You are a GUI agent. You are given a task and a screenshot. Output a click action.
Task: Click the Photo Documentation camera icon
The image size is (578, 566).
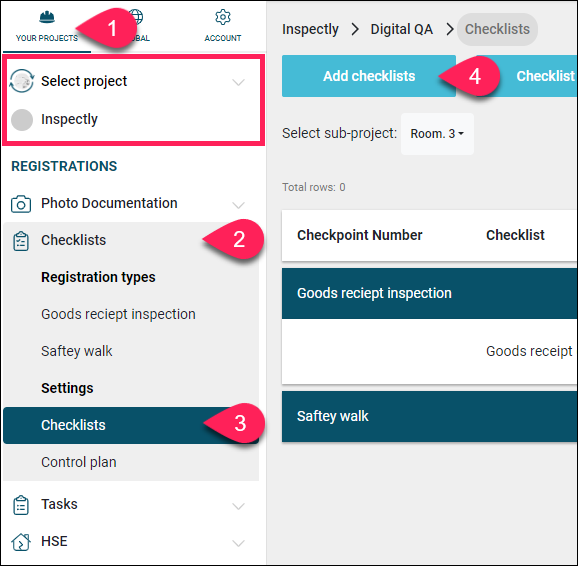click(x=21, y=204)
